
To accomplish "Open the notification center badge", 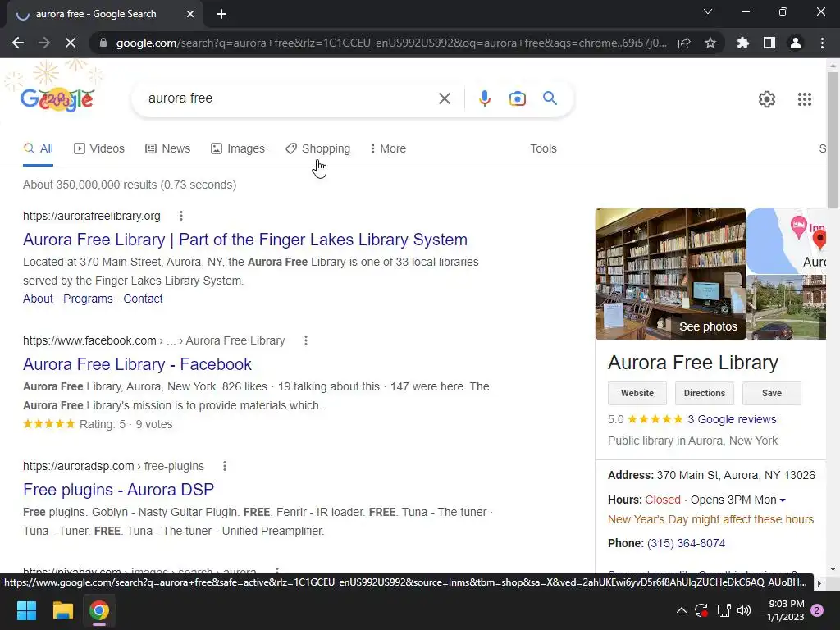I will click(x=817, y=610).
